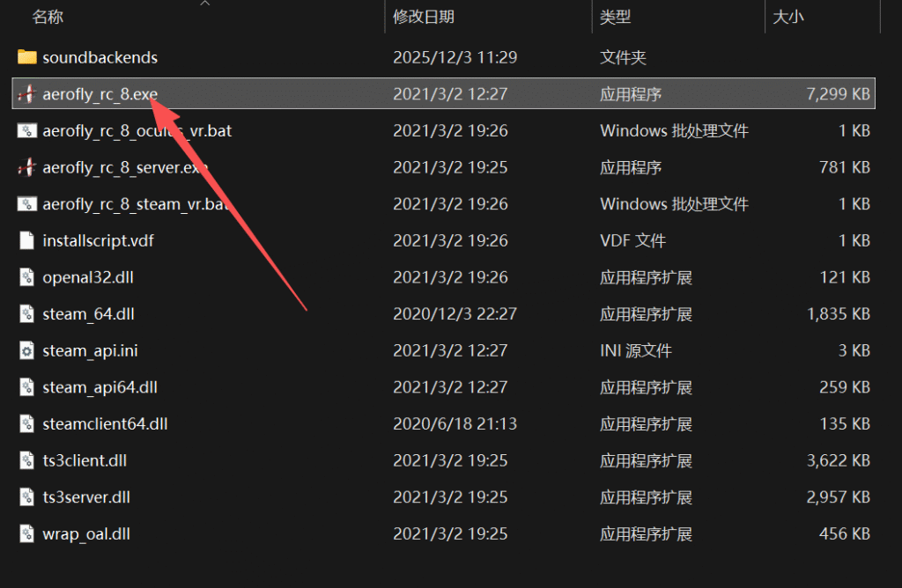Sort files by the 名称 column header

tap(48, 17)
